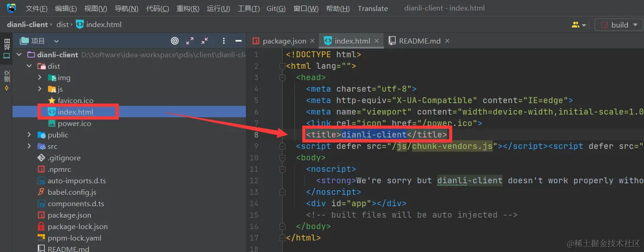The width and height of the screenshot is (644, 252).
Task: Click line number 8 in gutter
Action: coord(256,135)
